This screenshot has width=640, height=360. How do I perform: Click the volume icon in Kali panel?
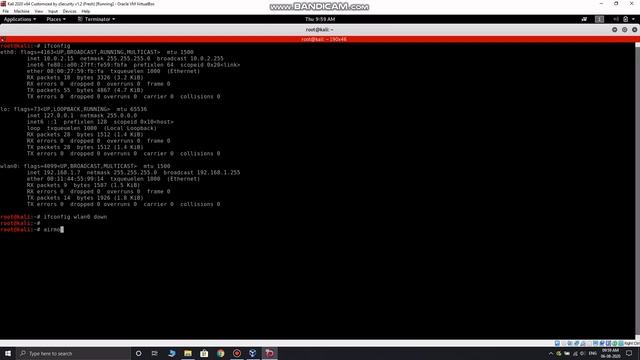(x=616, y=19)
